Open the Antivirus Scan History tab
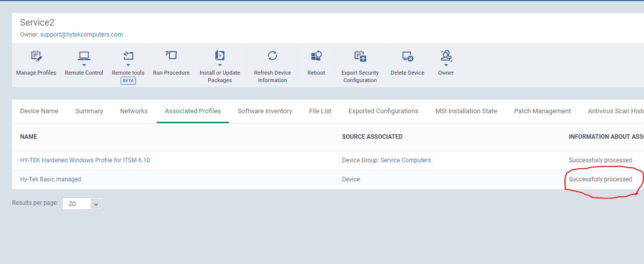Image resolution: width=644 pixels, height=264 pixels. coord(615,111)
